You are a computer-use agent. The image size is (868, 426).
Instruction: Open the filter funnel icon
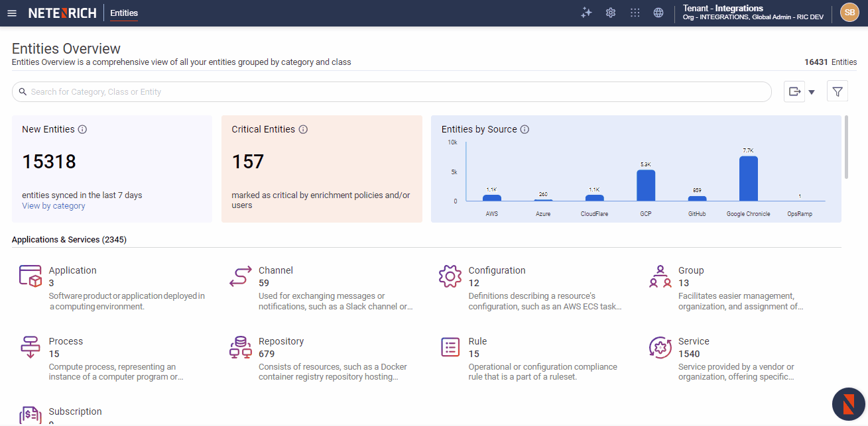pos(837,91)
